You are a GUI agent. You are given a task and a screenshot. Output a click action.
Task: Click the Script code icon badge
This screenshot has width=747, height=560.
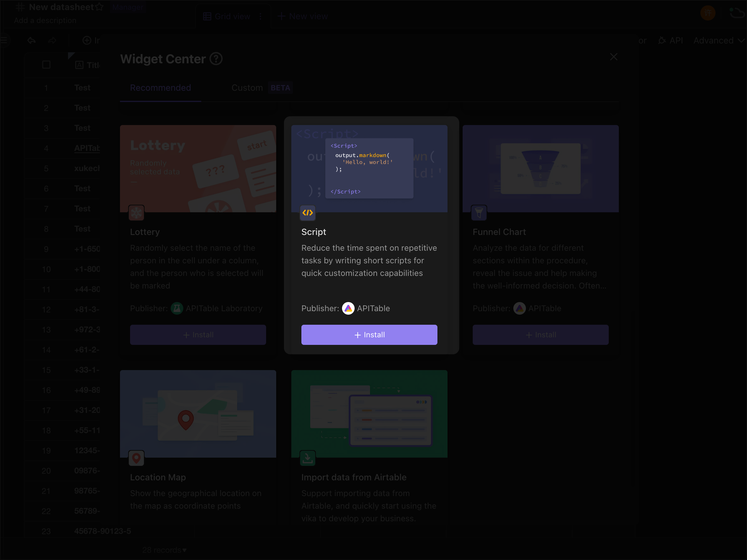click(307, 213)
